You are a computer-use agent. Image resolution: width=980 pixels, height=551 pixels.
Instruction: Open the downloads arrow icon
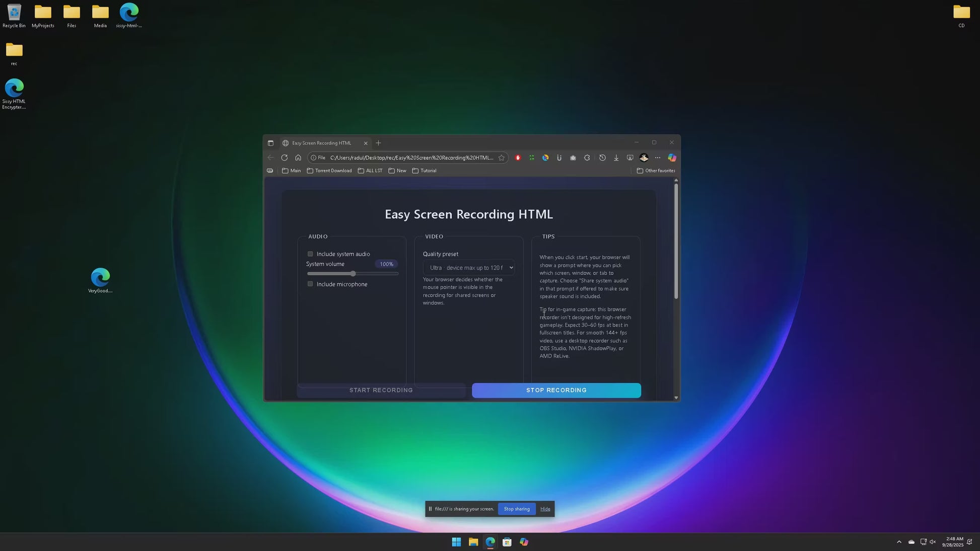pos(616,158)
